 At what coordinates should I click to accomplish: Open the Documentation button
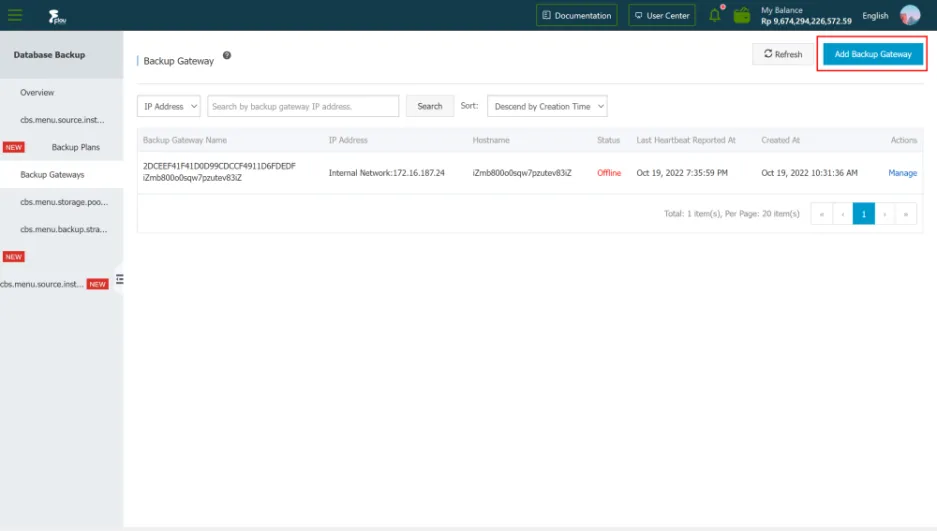tap(577, 16)
